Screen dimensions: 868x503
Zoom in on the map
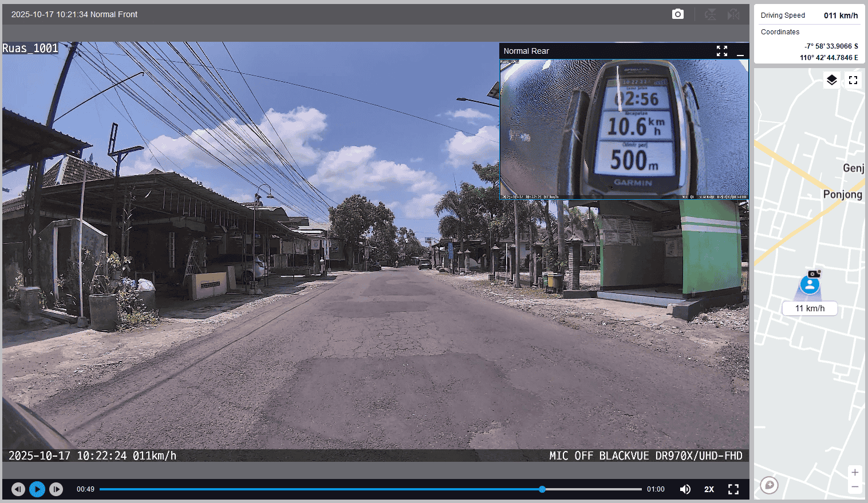point(854,473)
